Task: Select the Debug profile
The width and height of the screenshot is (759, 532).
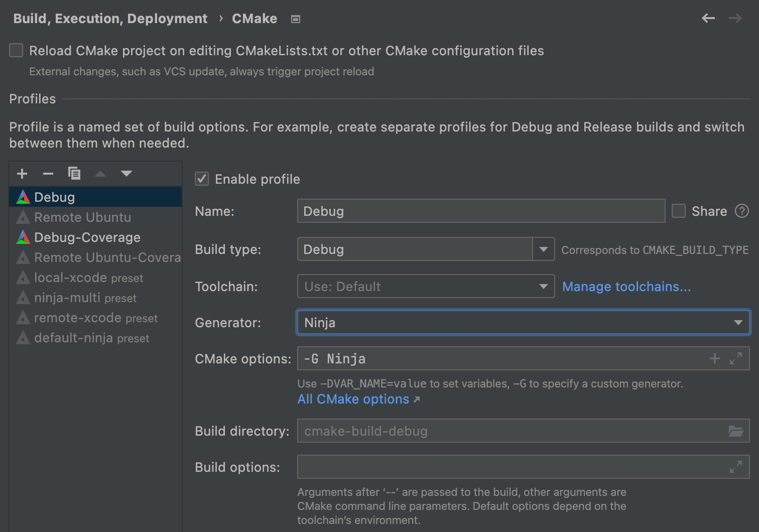Action: pos(95,197)
